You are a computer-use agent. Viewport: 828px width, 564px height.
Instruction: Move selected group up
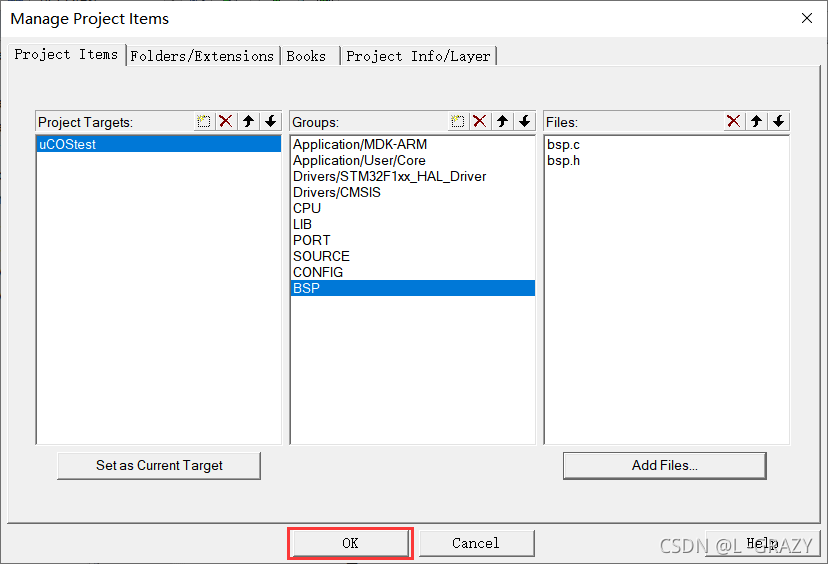(502, 121)
